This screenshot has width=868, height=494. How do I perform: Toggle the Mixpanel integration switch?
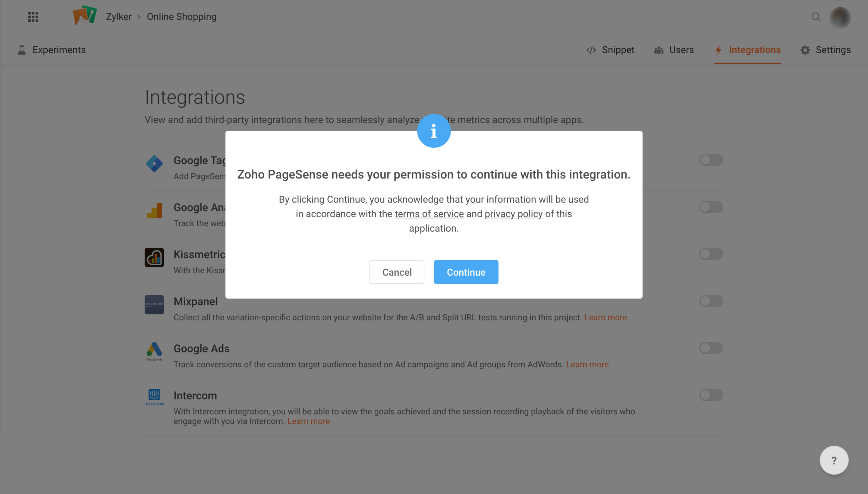pos(711,301)
